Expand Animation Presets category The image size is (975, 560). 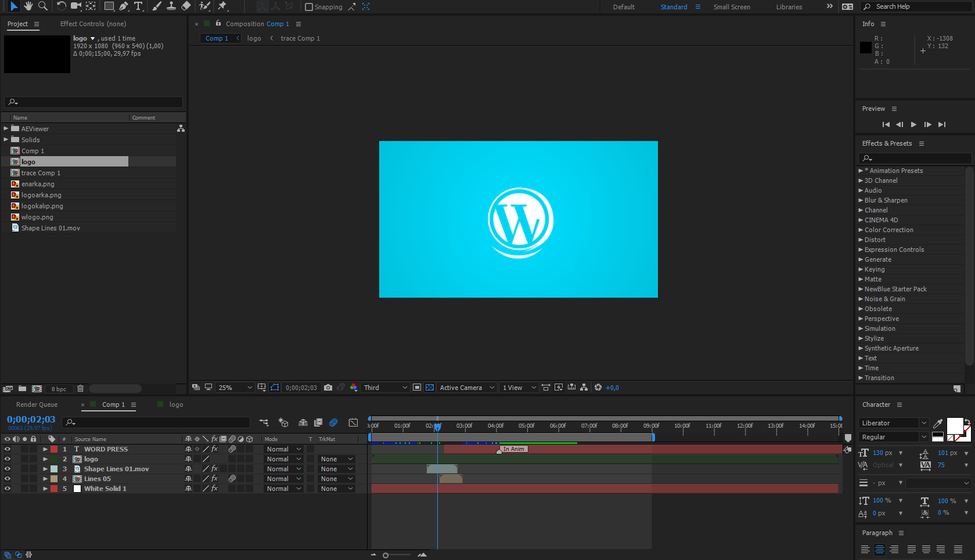coord(861,171)
